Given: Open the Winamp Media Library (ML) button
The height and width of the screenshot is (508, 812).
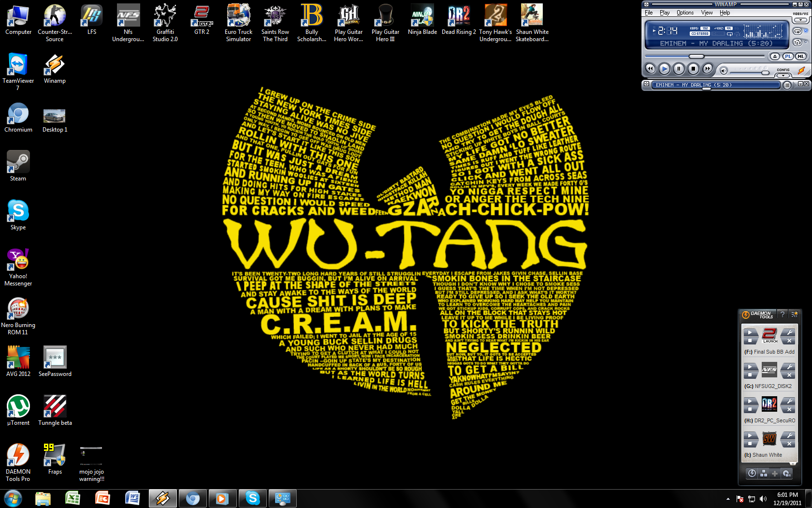Looking at the screenshot, I should tap(801, 57).
